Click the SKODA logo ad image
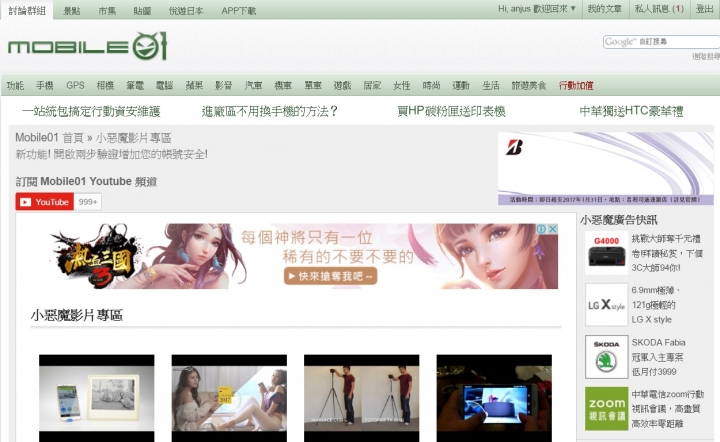Screen dimensions: 720x442 click(x=606, y=357)
